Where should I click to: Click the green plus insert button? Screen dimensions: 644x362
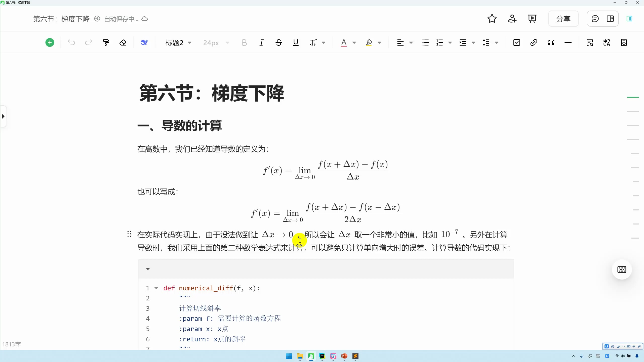point(49,42)
